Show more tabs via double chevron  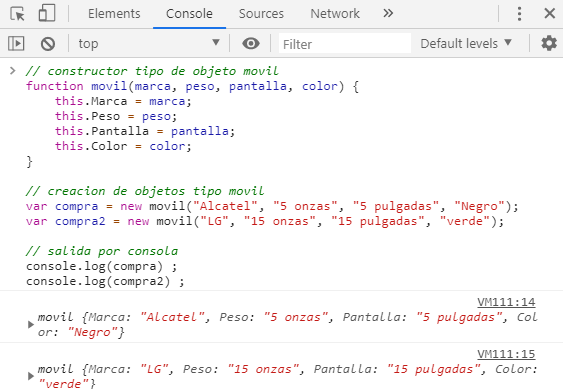[388, 14]
